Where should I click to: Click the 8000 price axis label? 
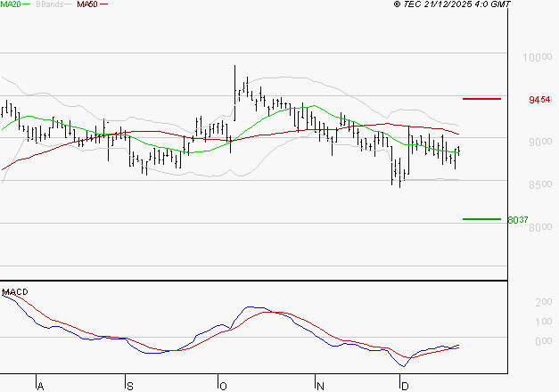tap(540, 227)
